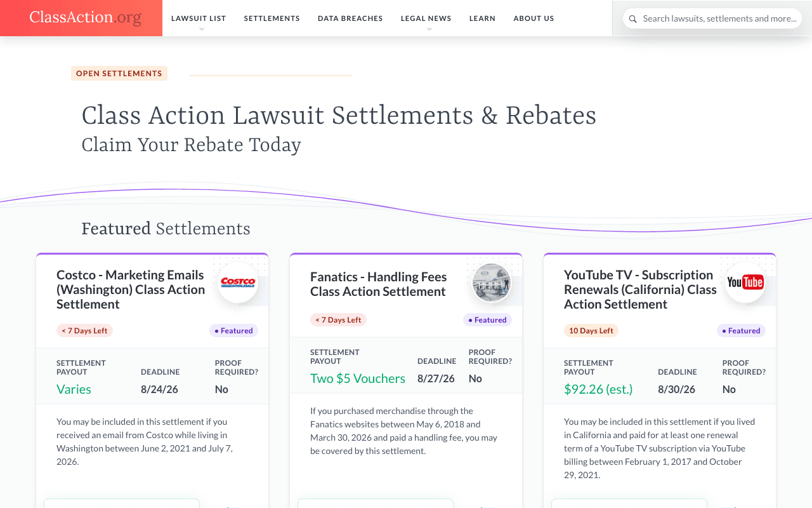
Task: Go to Data Breaches page
Action: pyautogui.click(x=350, y=18)
